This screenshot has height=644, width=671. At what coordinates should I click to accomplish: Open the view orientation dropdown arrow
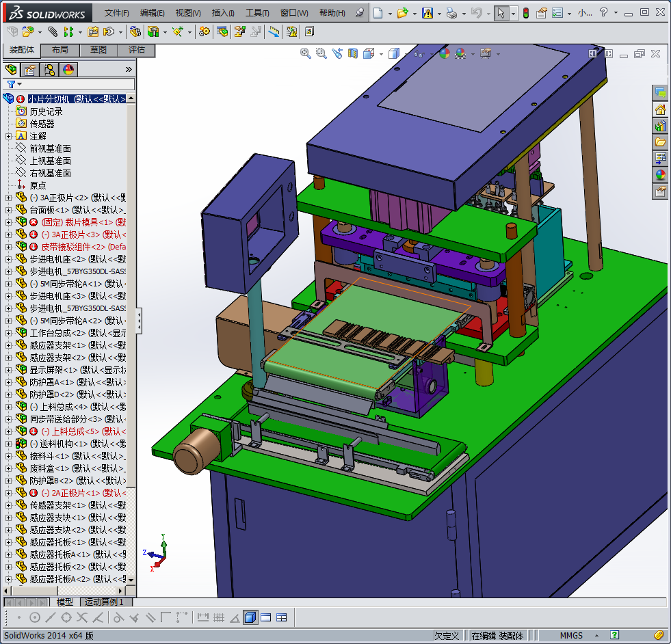pyautogui.click(x=380, y=54)
